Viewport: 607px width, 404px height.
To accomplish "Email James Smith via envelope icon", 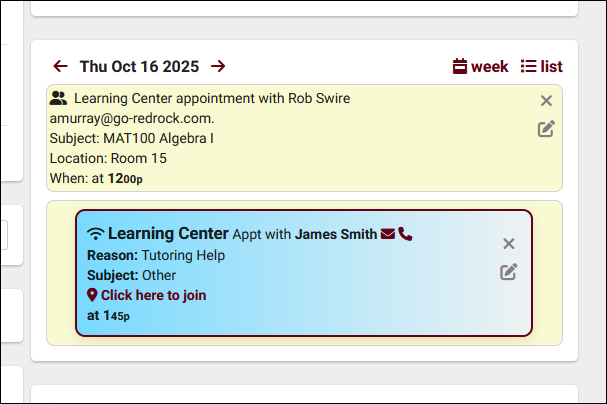I will click(x=387, y=234).
